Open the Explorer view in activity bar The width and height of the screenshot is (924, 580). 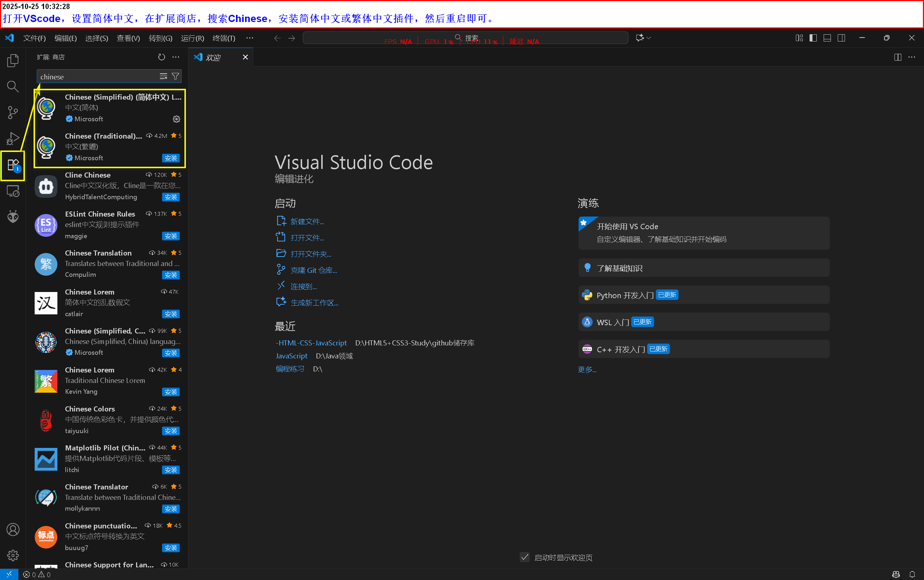(x=13, y=61)
